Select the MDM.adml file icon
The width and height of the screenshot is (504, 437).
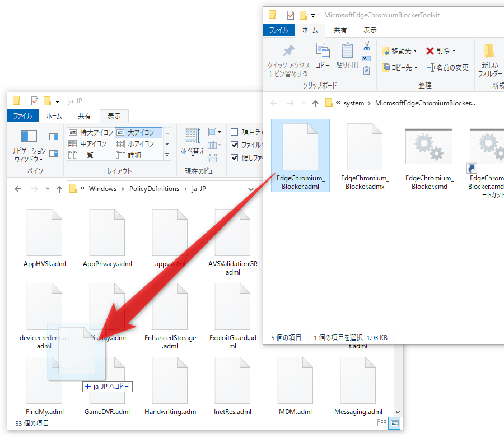pyautogui.click(x=295, y=380)
